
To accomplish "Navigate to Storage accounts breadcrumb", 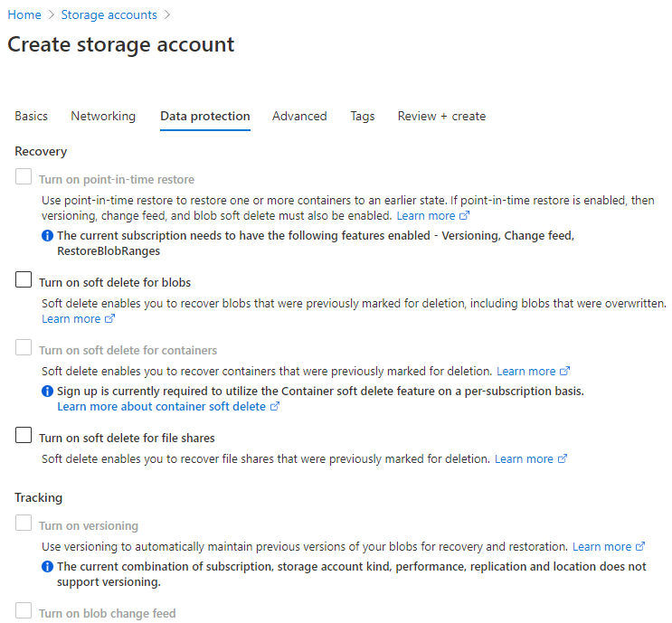I will click(x=109, y=15).
